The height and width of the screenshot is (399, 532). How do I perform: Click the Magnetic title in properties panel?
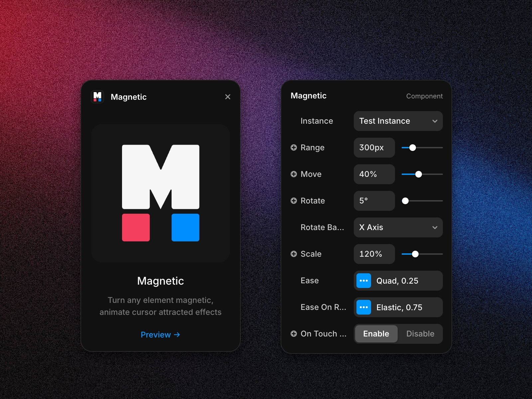click(309, 96)
